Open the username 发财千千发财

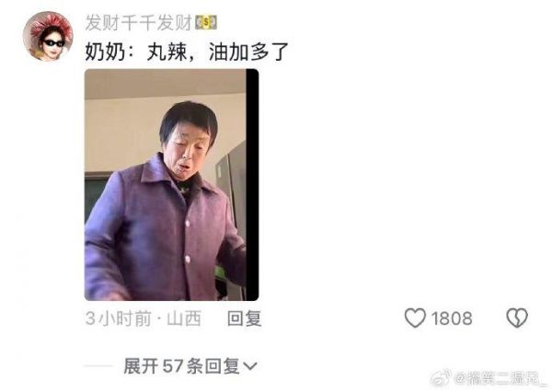tap(140, 23)
